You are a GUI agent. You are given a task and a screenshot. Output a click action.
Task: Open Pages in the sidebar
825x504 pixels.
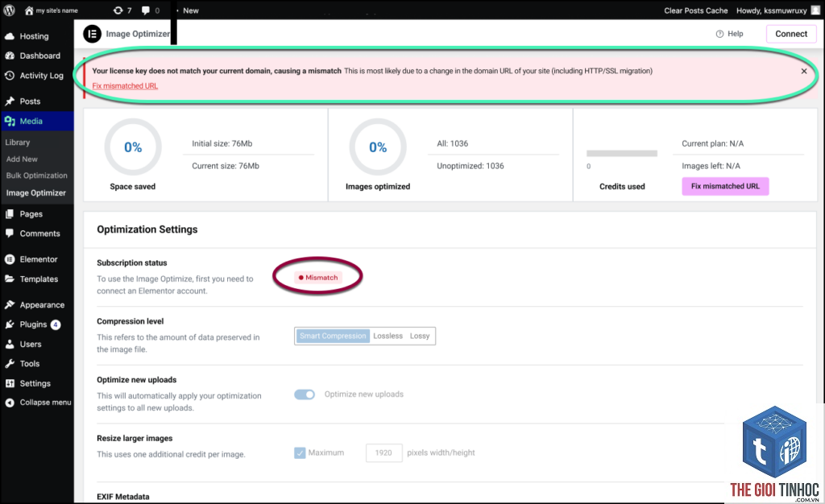point(31,214)
